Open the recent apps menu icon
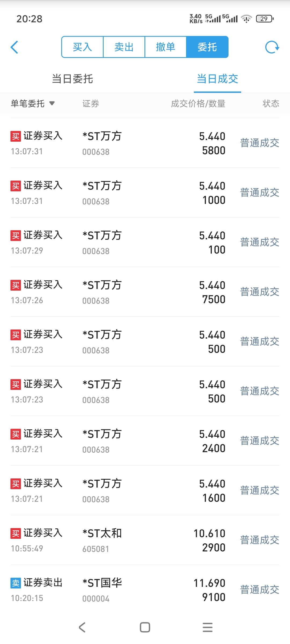 point(208,627)
